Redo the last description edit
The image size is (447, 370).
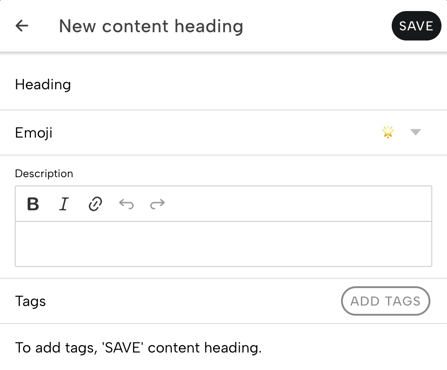tap(157, 204)
